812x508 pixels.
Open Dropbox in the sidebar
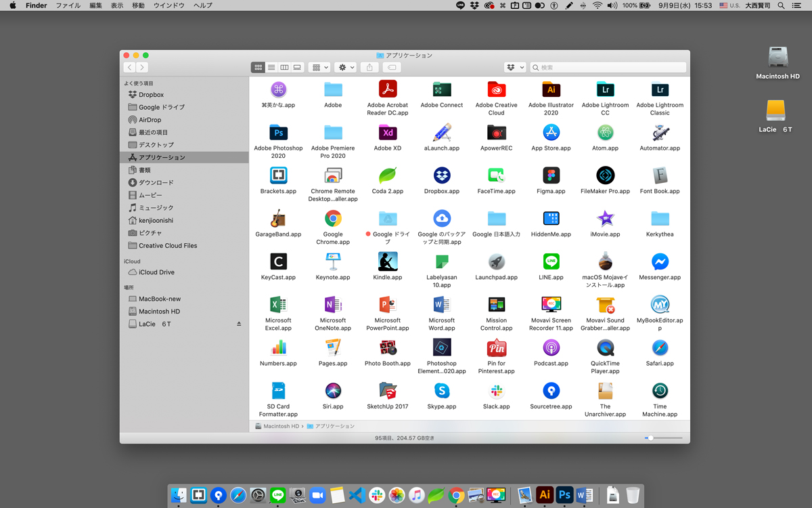coord(151,95)
